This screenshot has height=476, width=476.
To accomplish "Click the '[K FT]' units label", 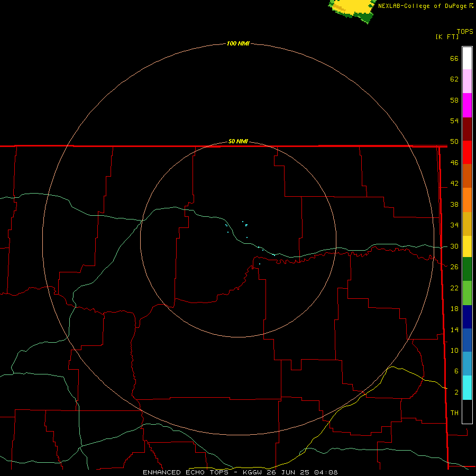I will pos(447,36).
